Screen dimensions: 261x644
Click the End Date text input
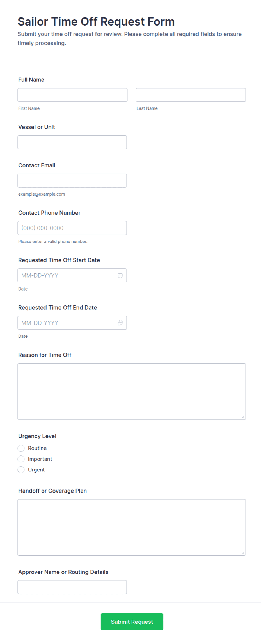[67, 323]
